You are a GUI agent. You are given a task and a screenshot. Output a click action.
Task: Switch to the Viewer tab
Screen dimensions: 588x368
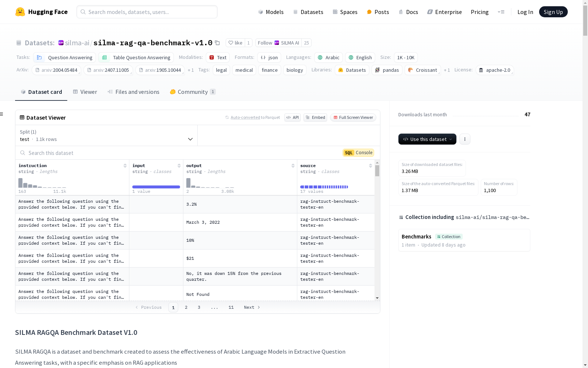tap(85, 92)
